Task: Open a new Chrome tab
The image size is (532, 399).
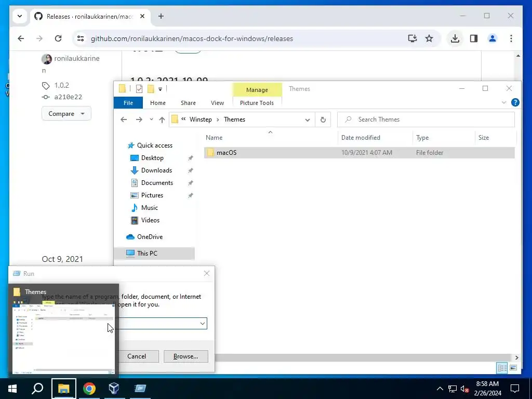Action: pos(161,16)
